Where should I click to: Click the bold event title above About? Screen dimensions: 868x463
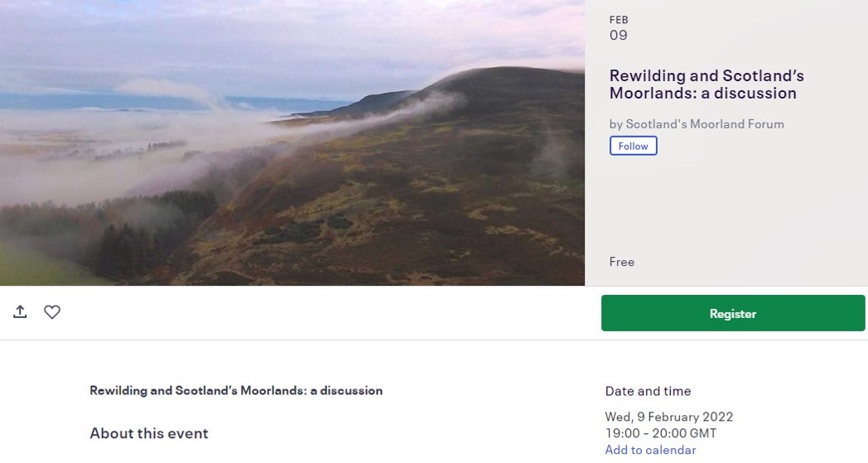pos(236,391)
